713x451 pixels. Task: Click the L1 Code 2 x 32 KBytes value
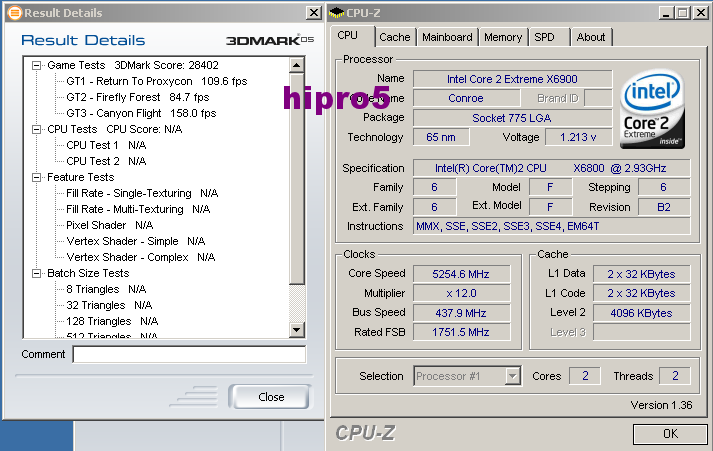pyautogui.click(x=642, y=293)
